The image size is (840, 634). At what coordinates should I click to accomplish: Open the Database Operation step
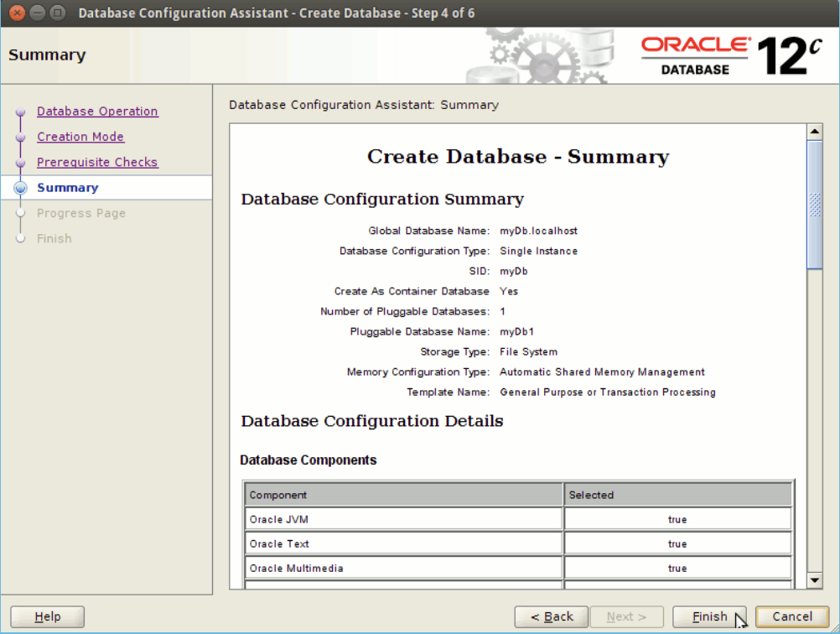(x=96, y=111)
